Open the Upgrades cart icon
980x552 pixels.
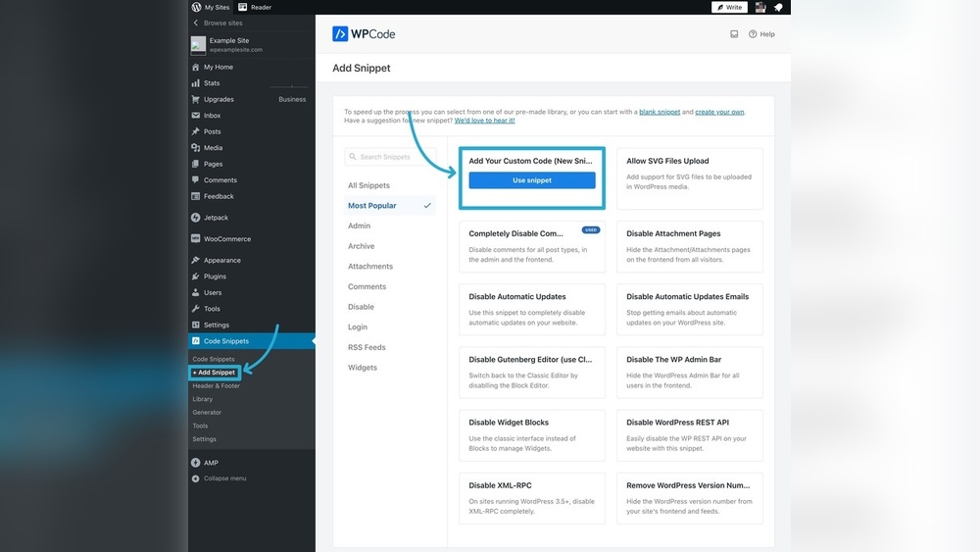coord(196,99)
